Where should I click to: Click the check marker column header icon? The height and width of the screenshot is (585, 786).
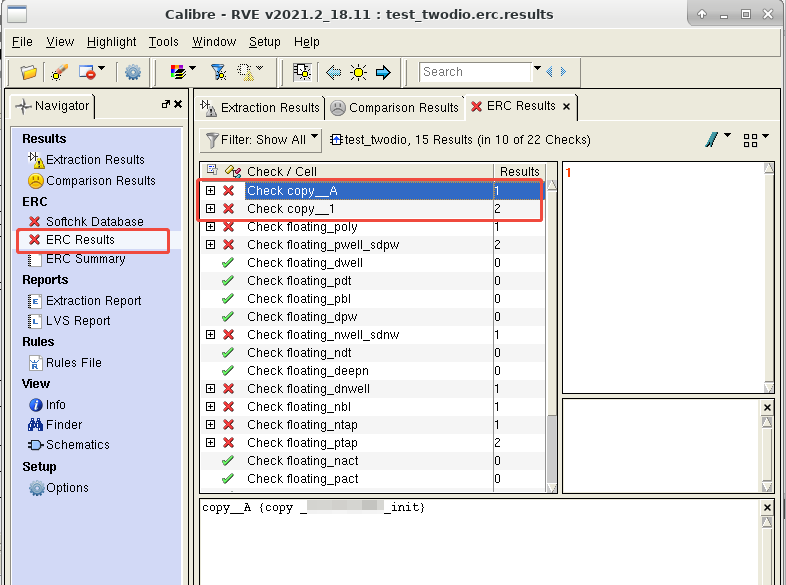[x=233, y=171]
